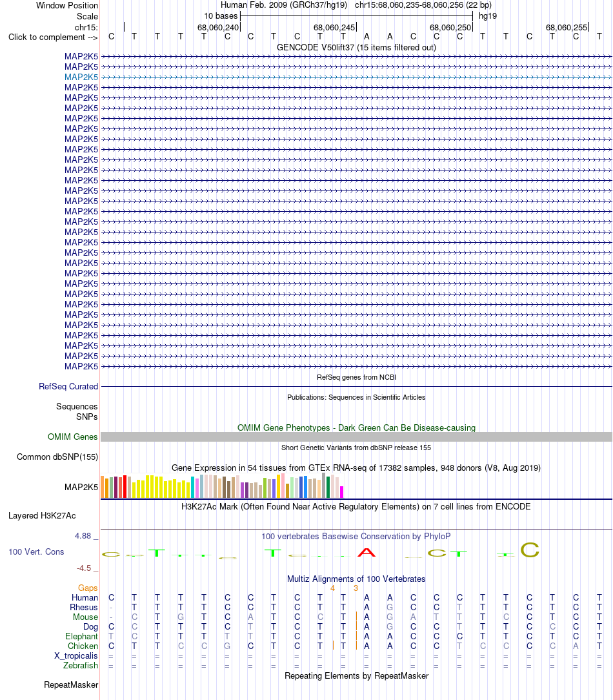
Task: Click the H3K27Ac Mark ENCODE track title
Action: click(x=356, y=507)
